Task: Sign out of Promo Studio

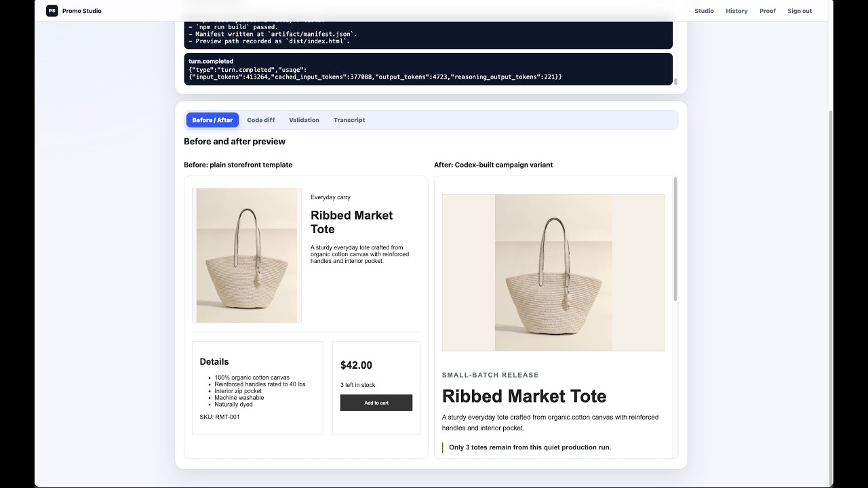Action: tap(800, 11)
